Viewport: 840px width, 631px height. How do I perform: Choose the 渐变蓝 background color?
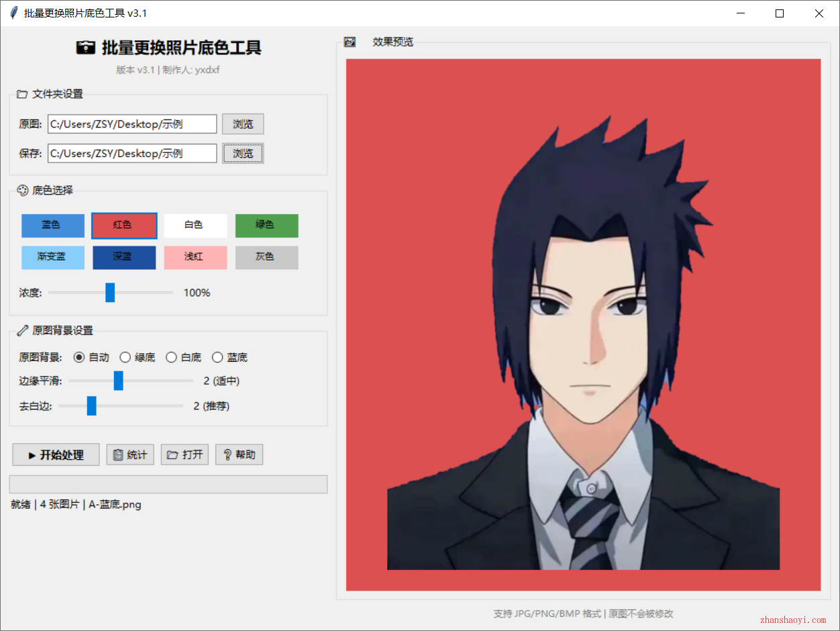pyautogui.click(x=53, y=258)
